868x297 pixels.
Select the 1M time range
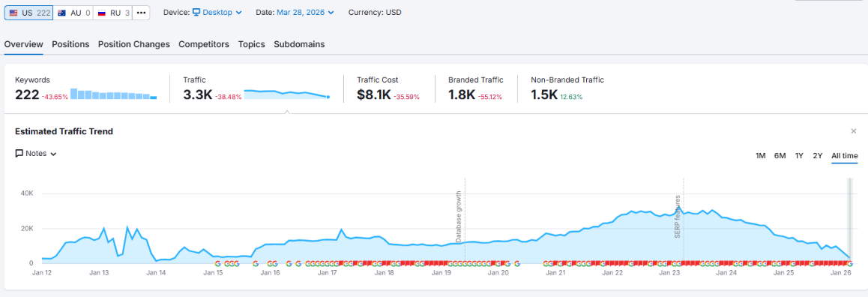761,156
